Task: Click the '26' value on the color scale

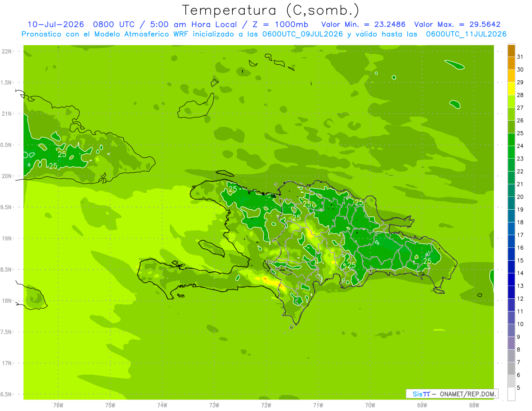Action: (521, 121)
